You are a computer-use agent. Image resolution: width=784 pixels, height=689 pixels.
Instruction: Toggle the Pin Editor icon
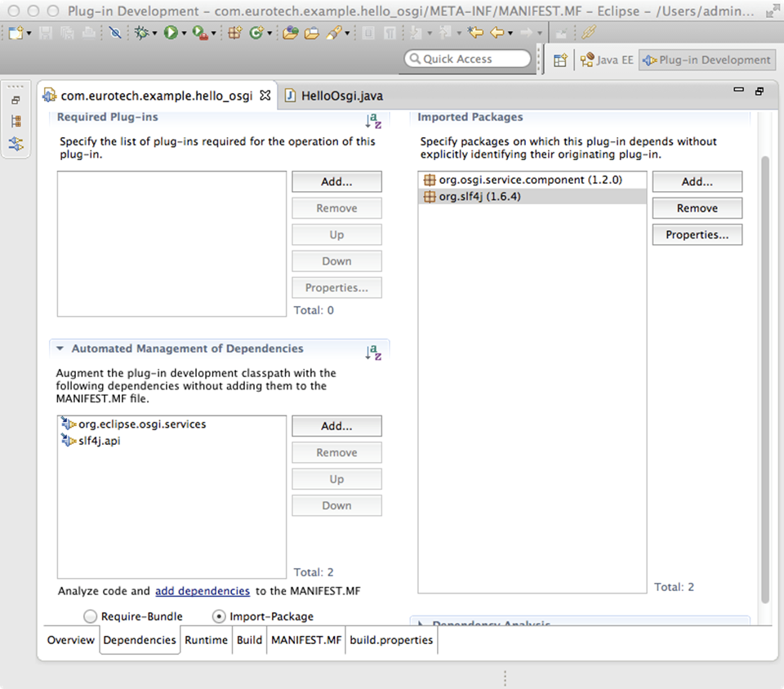point(562,33)
